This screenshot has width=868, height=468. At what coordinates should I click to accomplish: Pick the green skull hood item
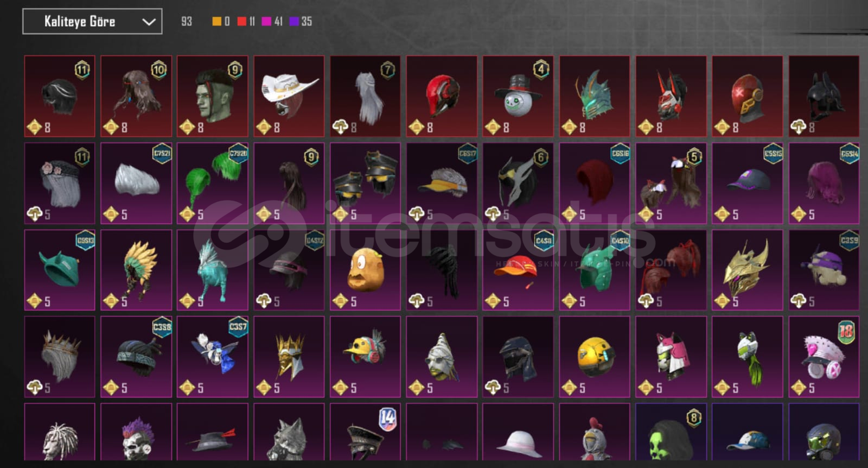point(671,432)
